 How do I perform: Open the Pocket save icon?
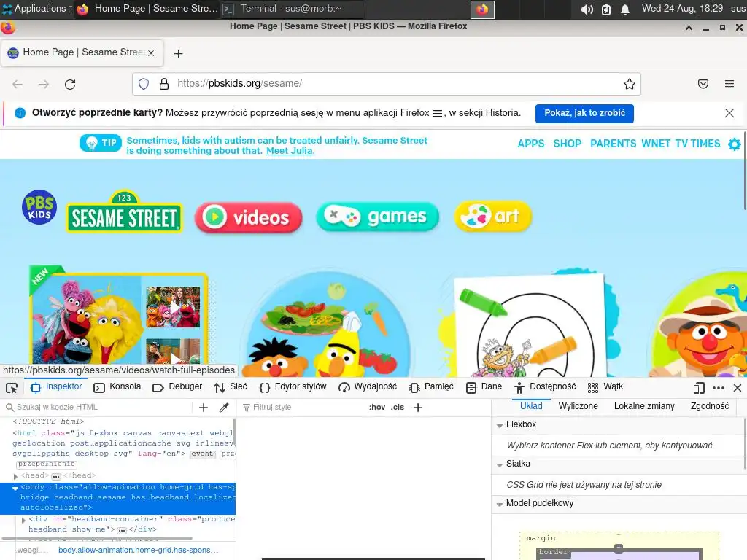coord(703,85)
